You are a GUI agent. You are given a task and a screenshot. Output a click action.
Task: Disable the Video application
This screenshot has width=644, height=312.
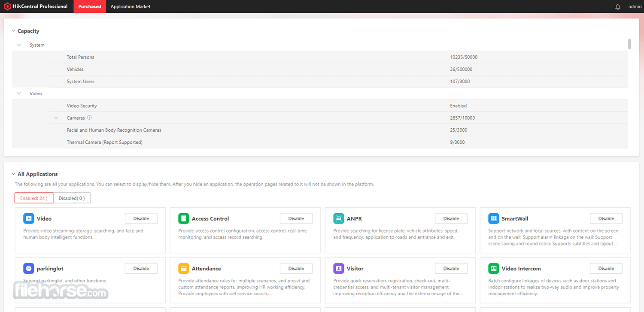[141, 218]
